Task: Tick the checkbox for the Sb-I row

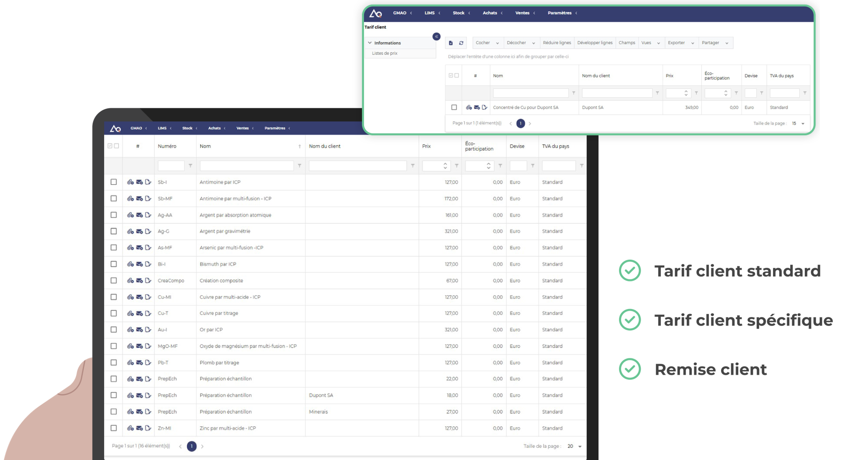Action: click(x=114, y=182)
